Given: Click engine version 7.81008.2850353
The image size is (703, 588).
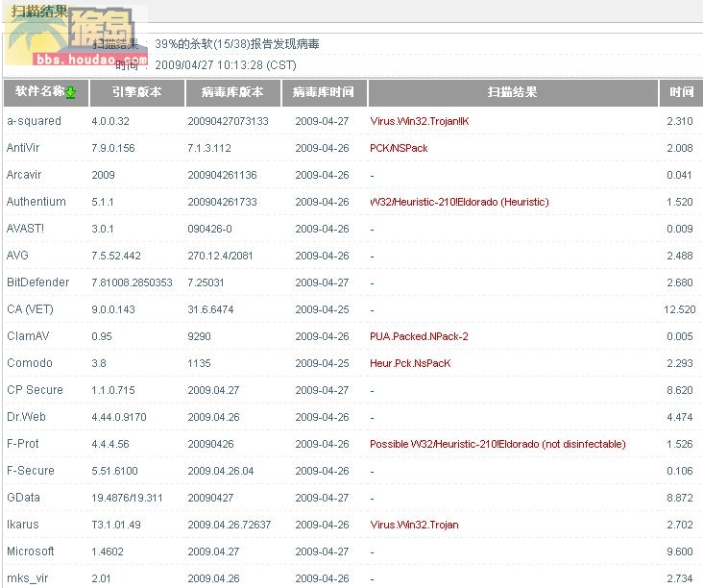Looking at the screenshot, I should (x=132, y=283).
